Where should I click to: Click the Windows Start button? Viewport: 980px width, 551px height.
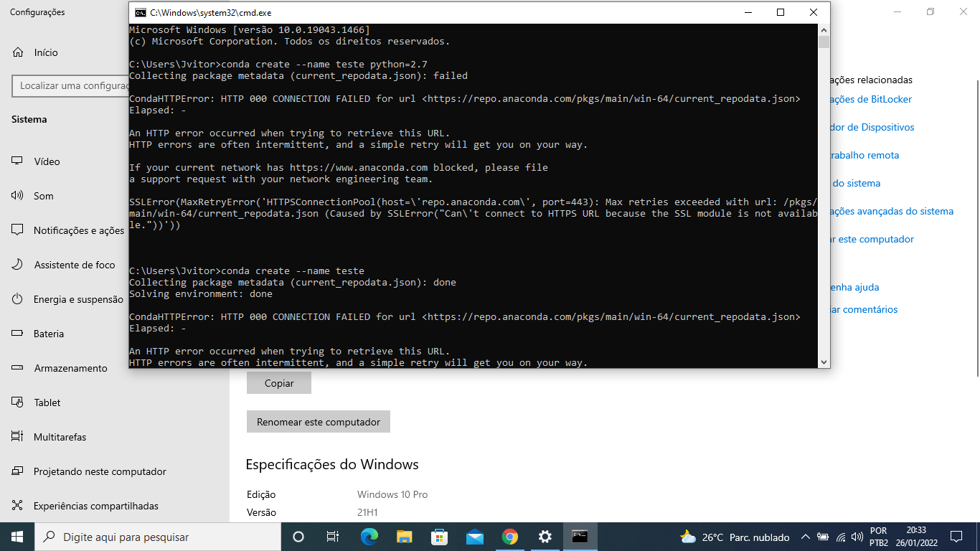click(17, 537)
